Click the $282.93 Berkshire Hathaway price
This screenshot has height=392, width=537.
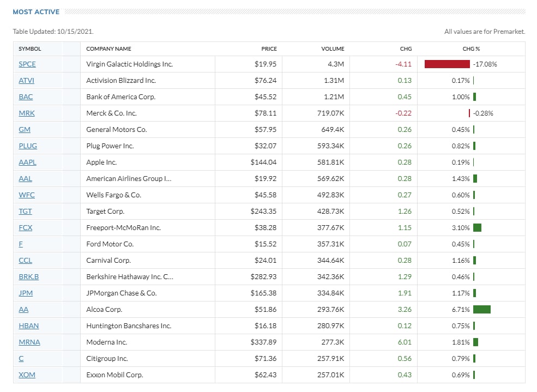pos(263,276)
